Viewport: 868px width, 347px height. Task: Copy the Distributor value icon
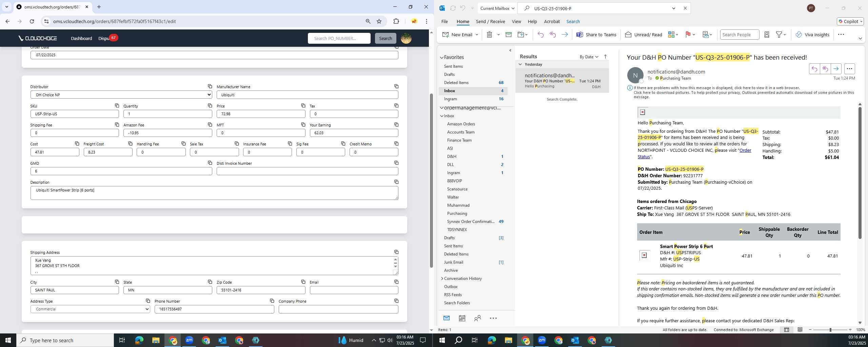(x=210, y=86)
